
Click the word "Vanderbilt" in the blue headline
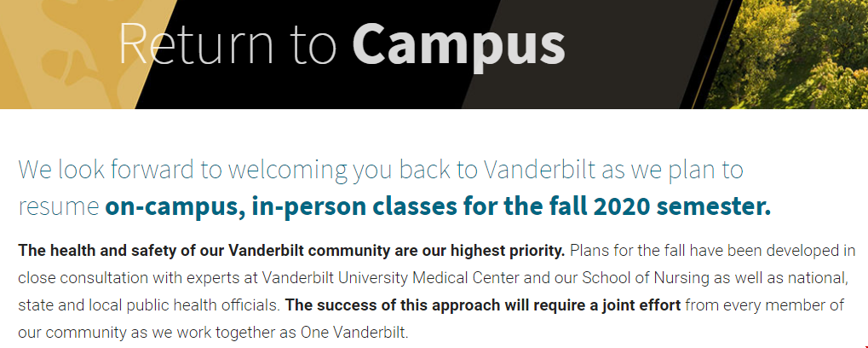point(538,170)
